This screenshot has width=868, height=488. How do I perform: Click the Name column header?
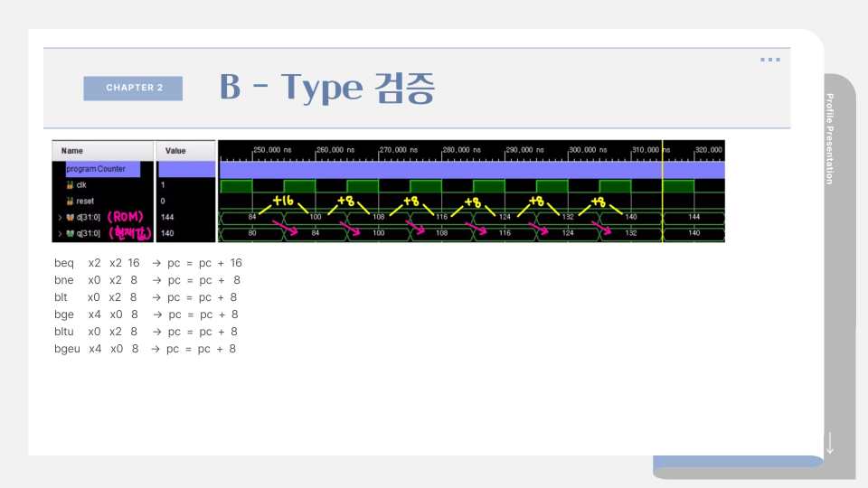(102, 151)
